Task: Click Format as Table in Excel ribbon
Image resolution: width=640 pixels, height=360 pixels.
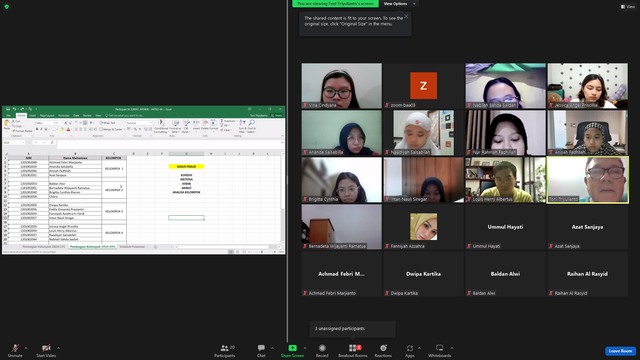Action: pyautogui.click(x=175, y=126)
